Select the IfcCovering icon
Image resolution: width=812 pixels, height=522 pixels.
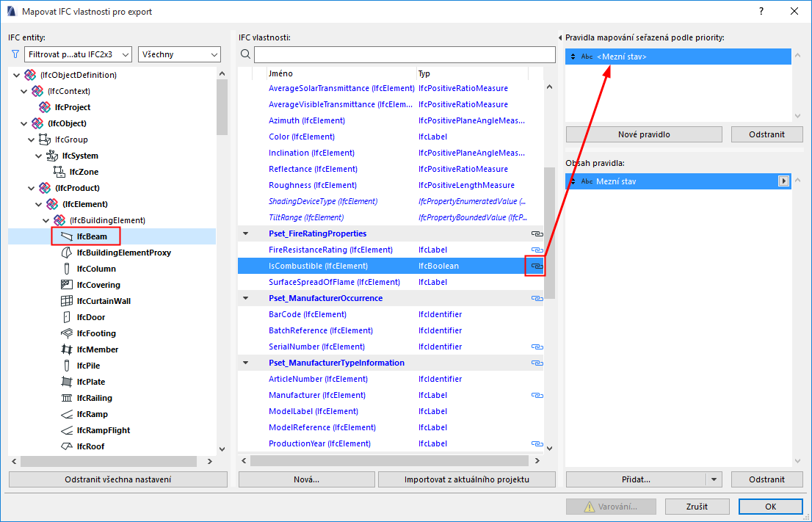(66, 285)
